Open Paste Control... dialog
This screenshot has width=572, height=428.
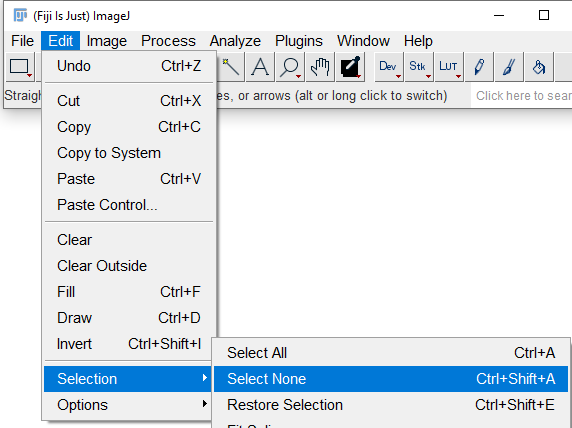[x=129, y=205]
